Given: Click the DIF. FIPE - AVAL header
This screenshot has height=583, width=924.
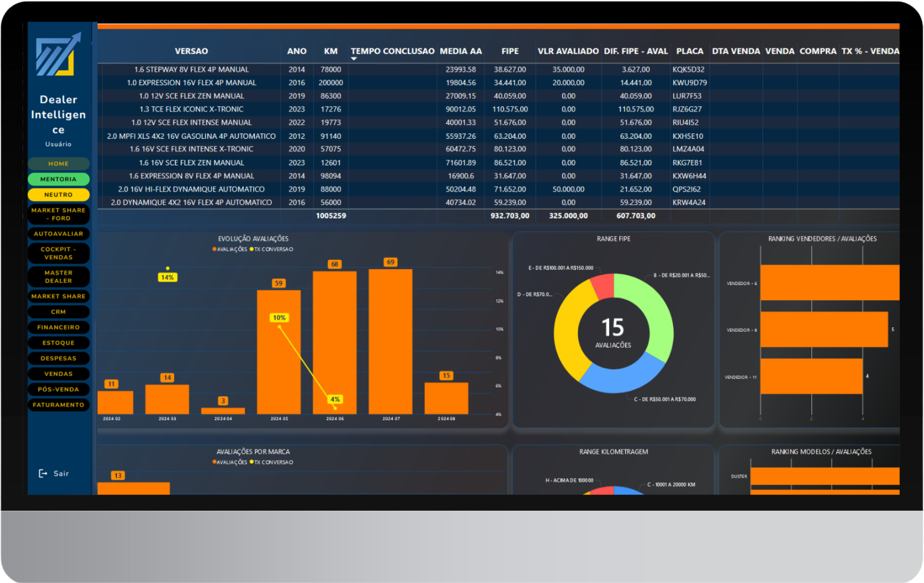Looking at the screenshot, I should point(636,51).
